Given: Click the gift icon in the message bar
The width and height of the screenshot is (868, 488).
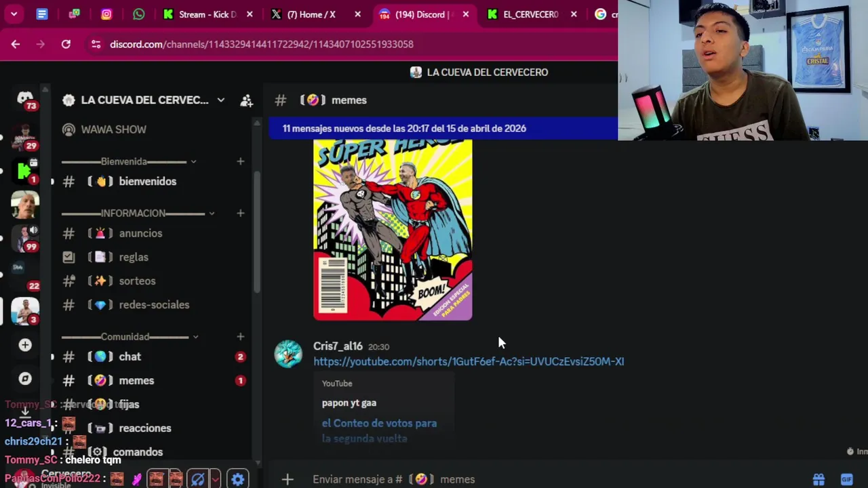Looking at the screenshot, I should [818, 479].
